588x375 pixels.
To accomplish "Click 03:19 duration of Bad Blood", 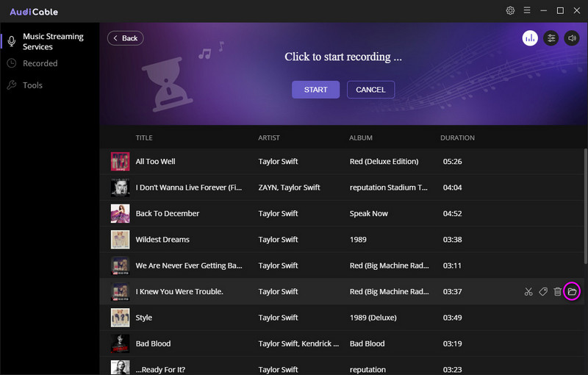I will (x=452, y=343).
